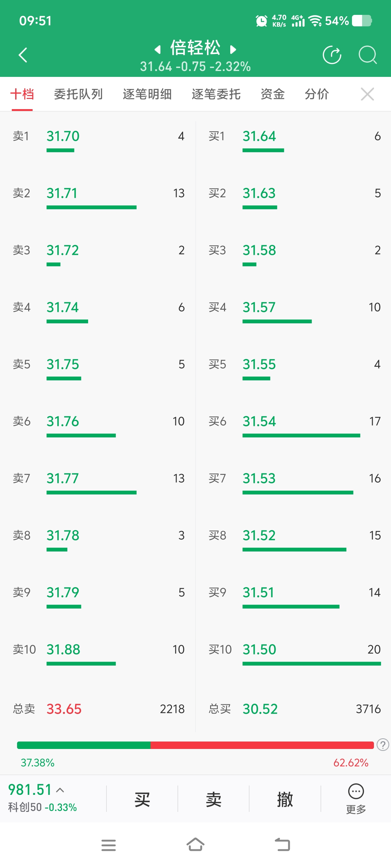Switch to the 逐笔明细 tab
This screenshot has width=391, height=868.
(147, 94)
